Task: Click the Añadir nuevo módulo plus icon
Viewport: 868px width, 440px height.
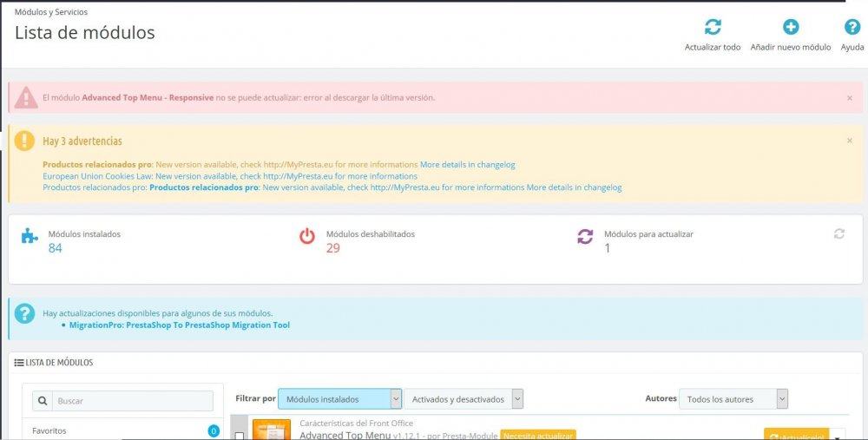Action: click(791, 27)
